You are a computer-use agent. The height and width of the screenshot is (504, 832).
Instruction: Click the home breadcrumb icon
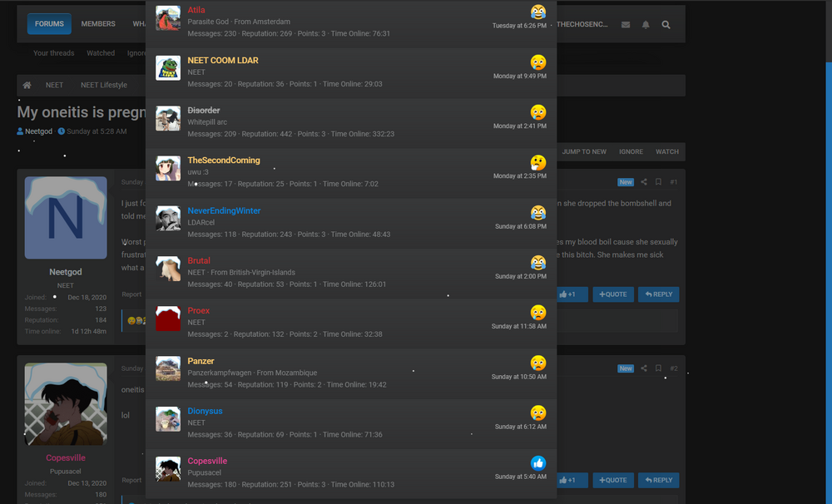[x=27, y=85]
